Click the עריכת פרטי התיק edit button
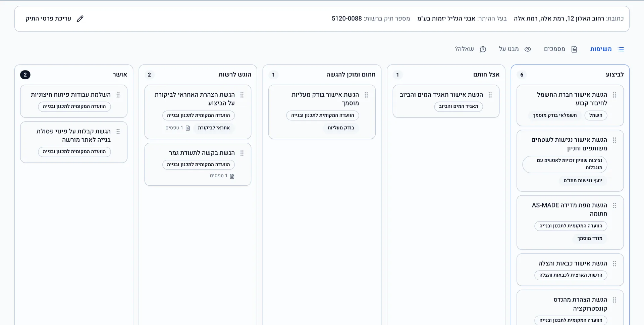644x325 pixels. [54, 19]
